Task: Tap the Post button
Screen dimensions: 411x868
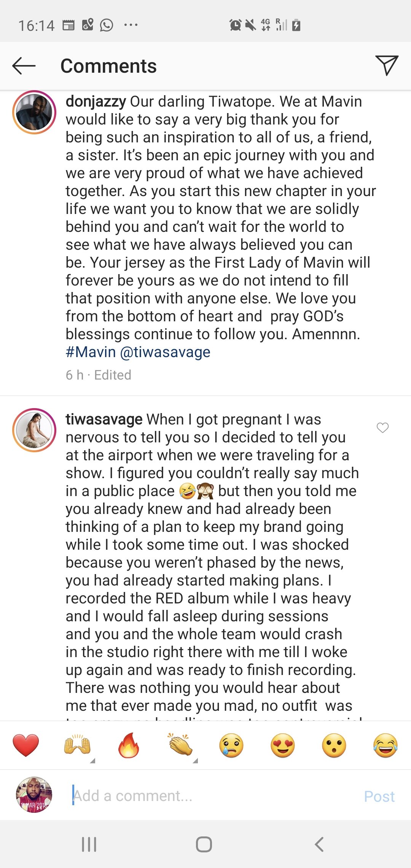Action: [x=379, y=796]
